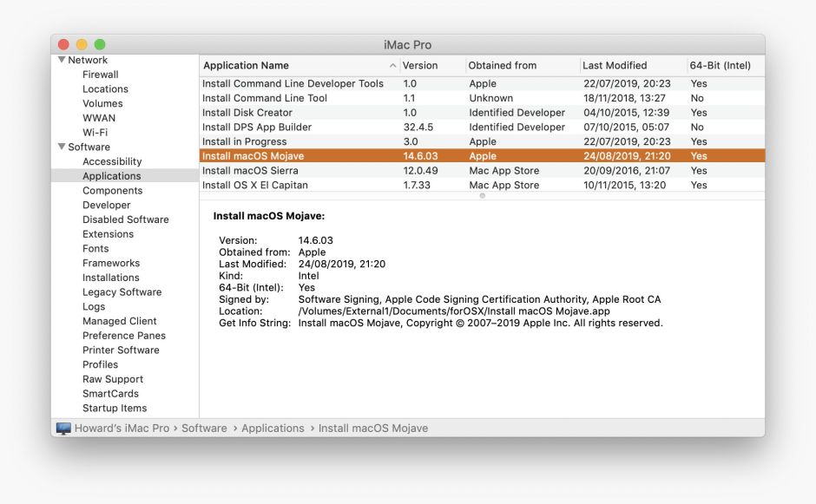This screenshot has height=504, width=816.
Task: Click Applications in the bottom path bar
Action: coord(273,429)
